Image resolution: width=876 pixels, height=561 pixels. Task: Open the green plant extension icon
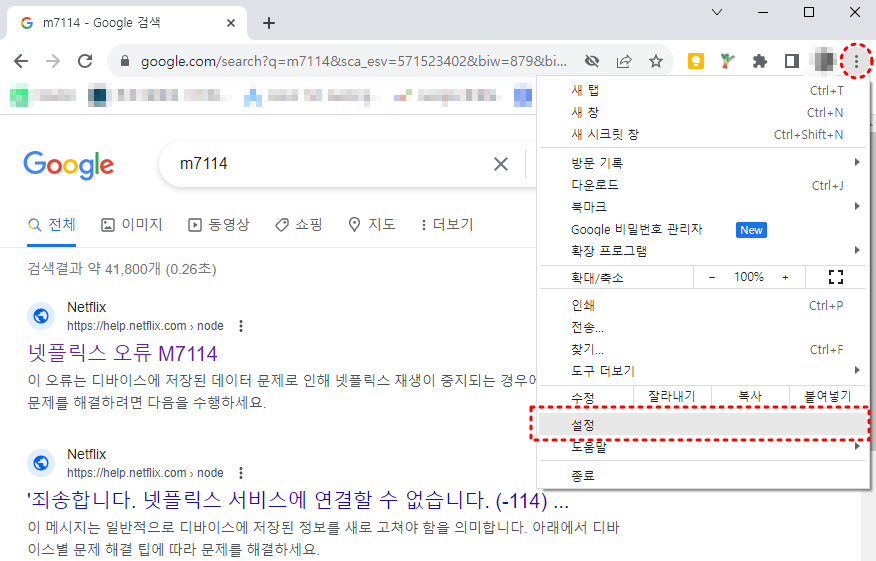pos(727,61)
